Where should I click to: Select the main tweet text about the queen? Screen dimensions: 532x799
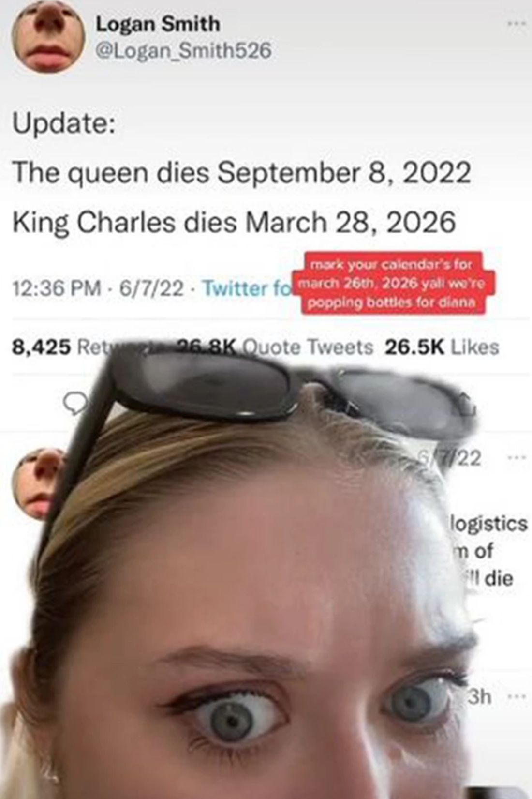pos(242,173)
